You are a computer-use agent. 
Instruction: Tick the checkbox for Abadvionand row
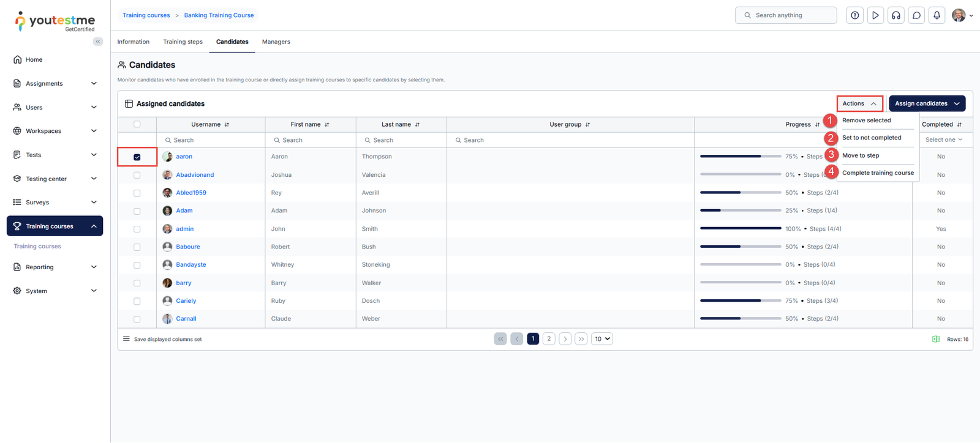(x=137, y=175)
